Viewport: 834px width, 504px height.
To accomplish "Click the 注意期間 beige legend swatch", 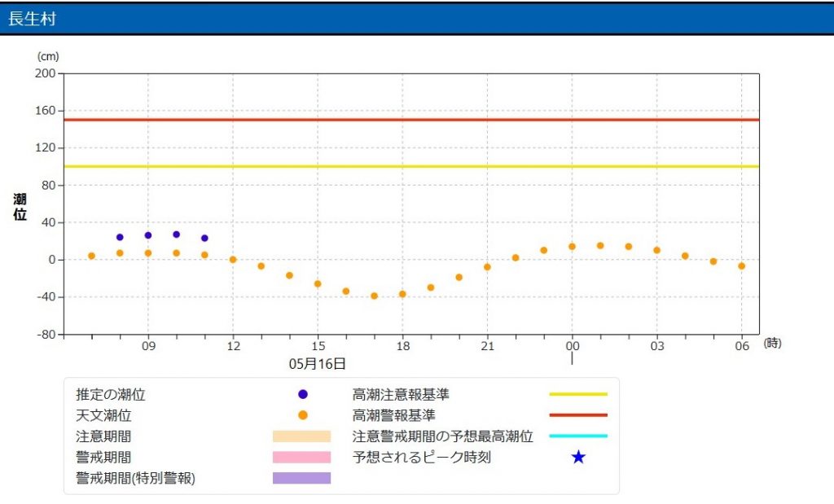I will pos(301,436).
